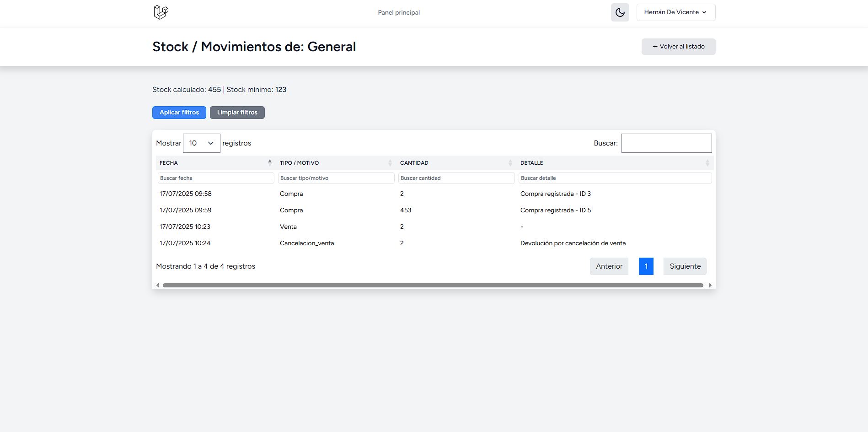Sort by Fecha column sort arrow
The width and height of the screenshot is (868, 432).
pos(270,162)
